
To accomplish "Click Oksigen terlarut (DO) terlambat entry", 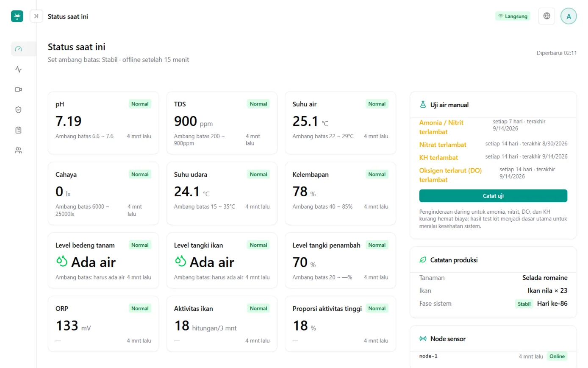I will pos(444,175).
